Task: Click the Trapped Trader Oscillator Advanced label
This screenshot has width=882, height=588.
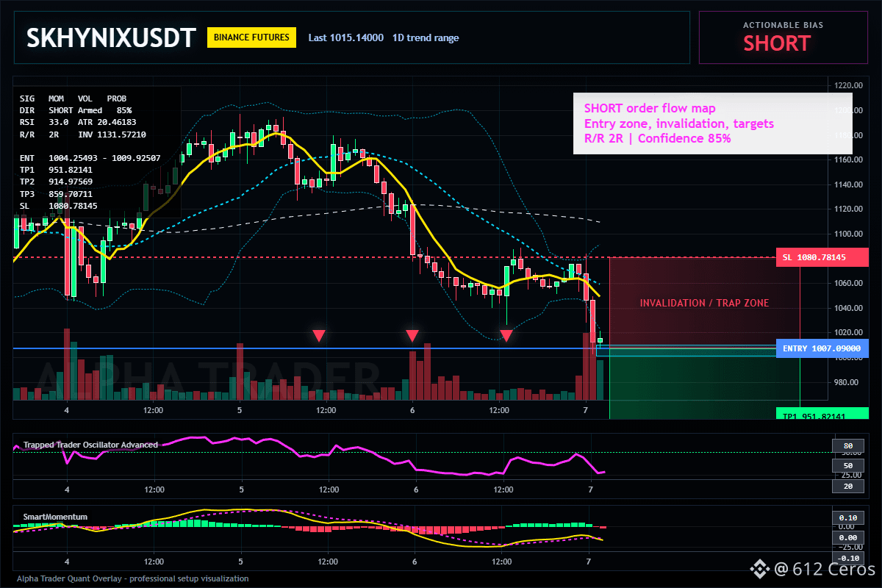Action: [90, 445]
